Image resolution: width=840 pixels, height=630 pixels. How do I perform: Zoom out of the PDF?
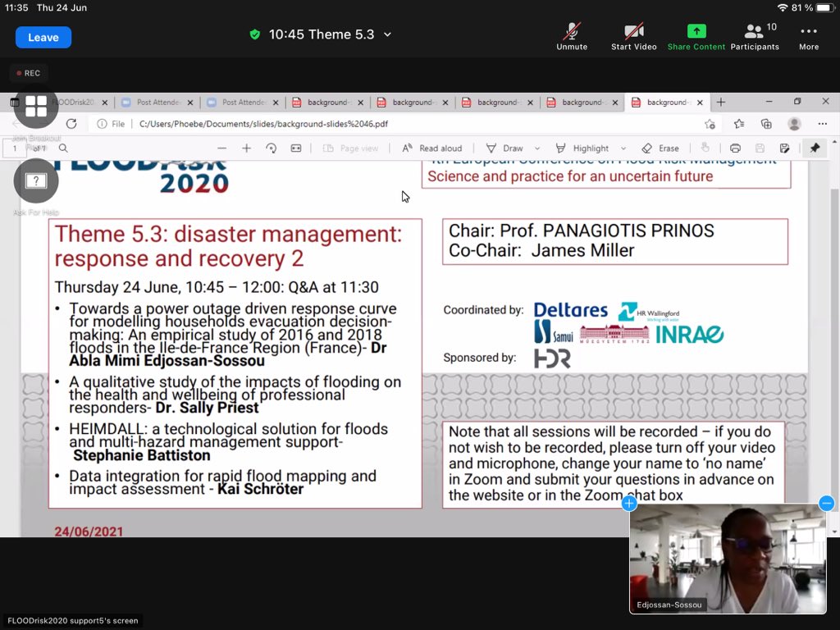point(221,148)
